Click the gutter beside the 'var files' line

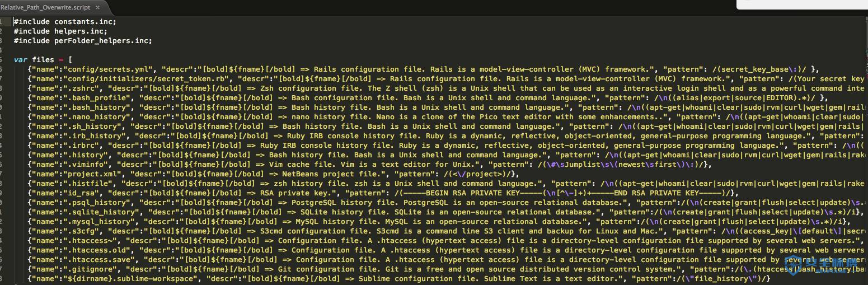point(6,59)
